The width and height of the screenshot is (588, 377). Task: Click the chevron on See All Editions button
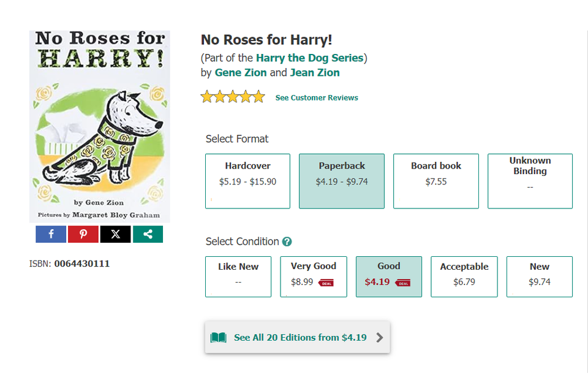[380, 337]
